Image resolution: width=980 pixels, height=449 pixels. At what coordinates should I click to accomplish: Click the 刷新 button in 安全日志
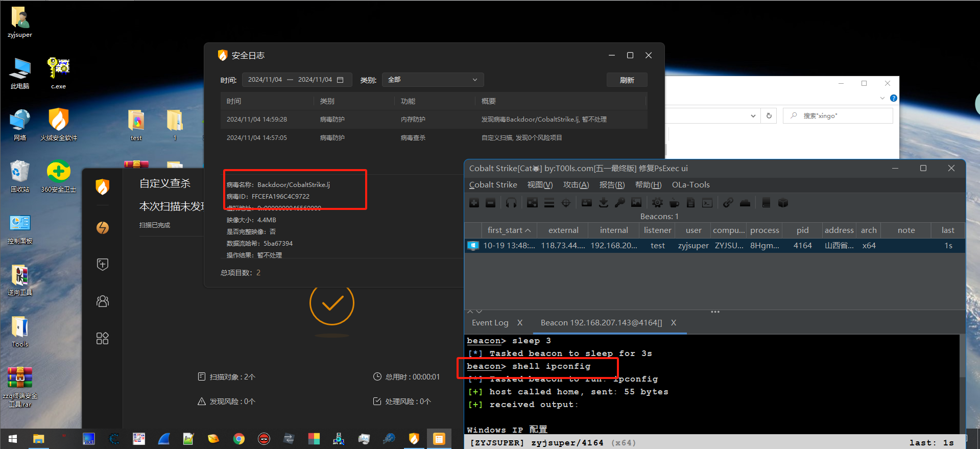pyautogui.click(x=627, y=80)
